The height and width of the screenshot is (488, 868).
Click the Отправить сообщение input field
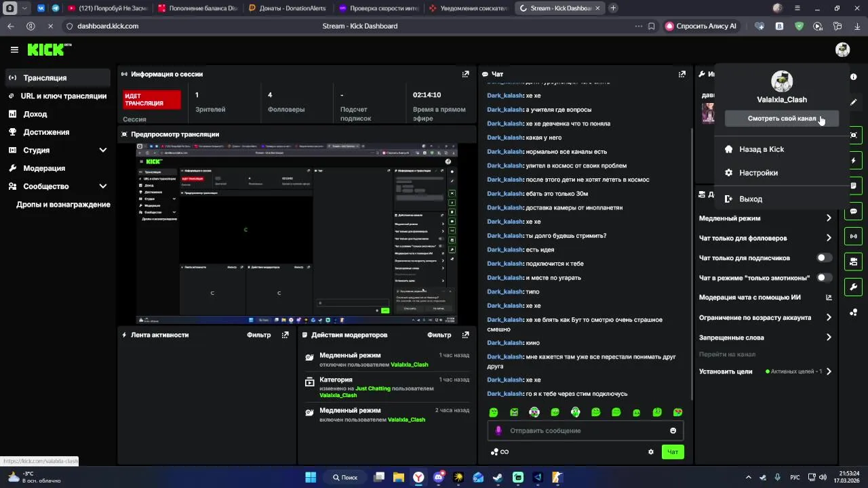(x=585, y=430)
